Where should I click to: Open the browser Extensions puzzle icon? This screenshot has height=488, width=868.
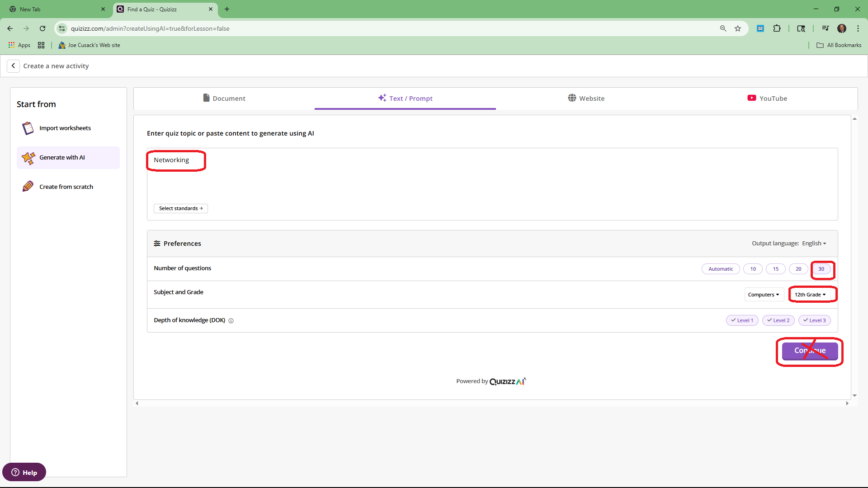coord(777,28)
